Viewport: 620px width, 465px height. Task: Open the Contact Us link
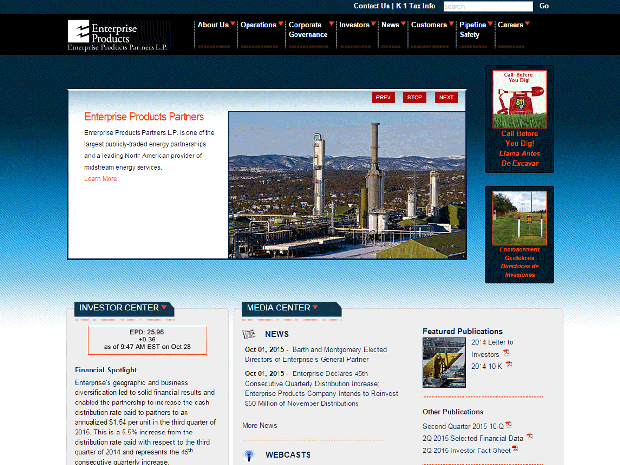click(x=371, y=6)
